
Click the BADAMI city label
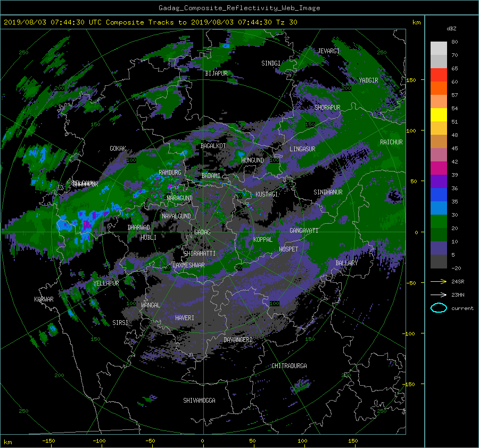click(x=211, y=176)
